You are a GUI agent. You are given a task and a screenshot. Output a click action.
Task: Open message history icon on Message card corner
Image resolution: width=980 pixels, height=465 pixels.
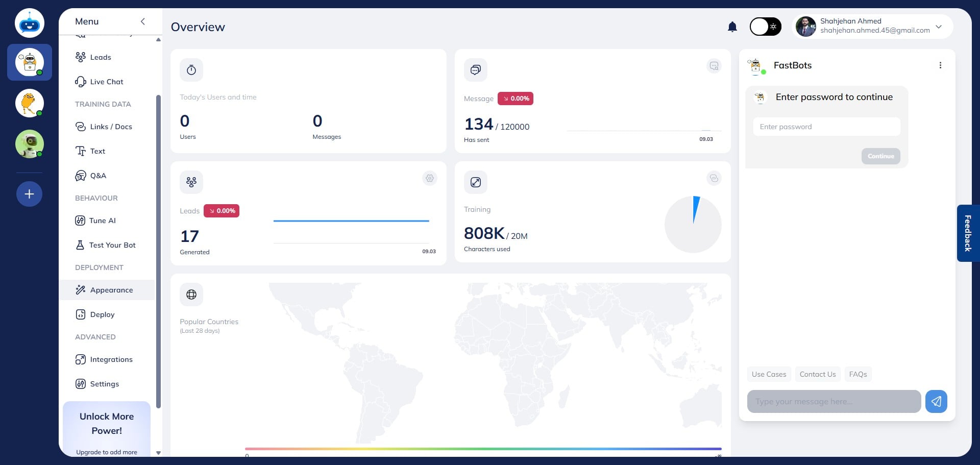[714, 66]
